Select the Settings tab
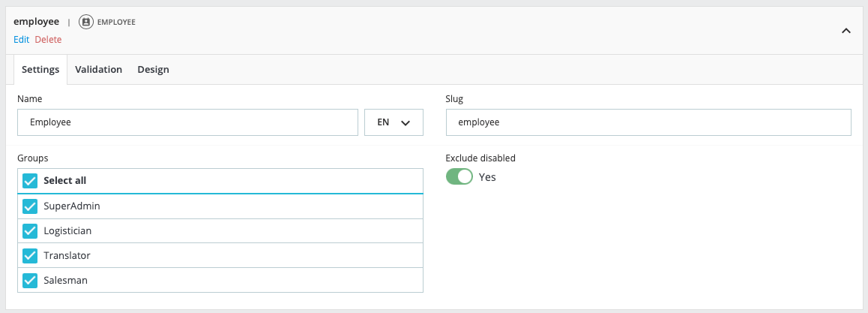This screenshot has width=868, height=313. 40,70
